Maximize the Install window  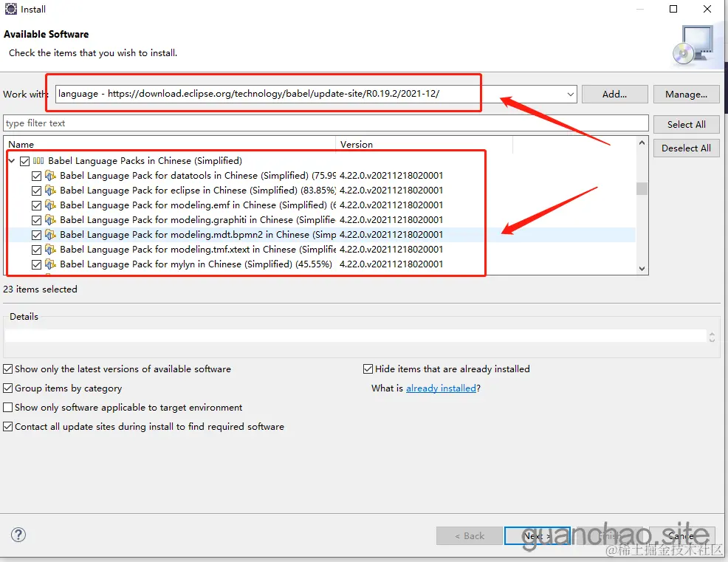tap(673, 9)
